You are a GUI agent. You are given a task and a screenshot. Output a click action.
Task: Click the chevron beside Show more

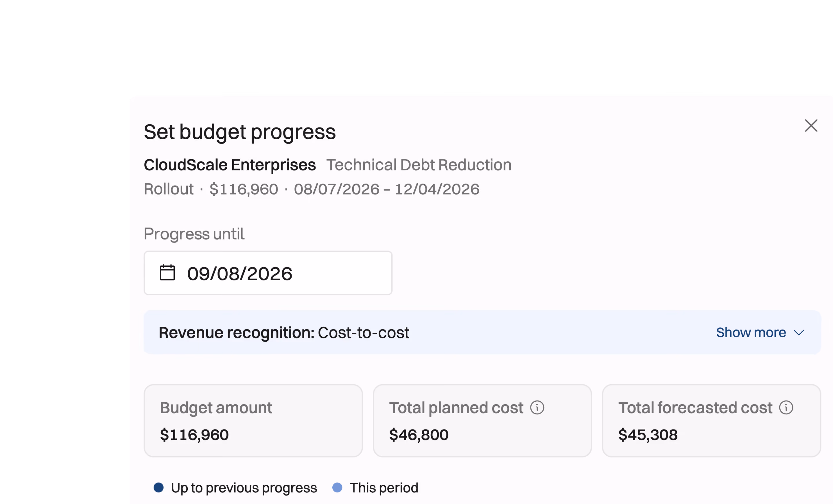tap(799, 333)
